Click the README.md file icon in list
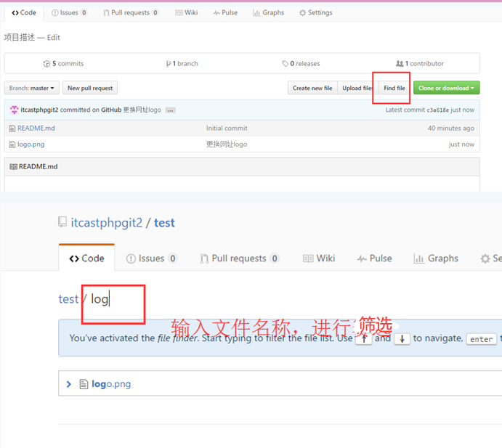Image resolution: width=502 pixels, height=448 pixels. click(12, 129)
